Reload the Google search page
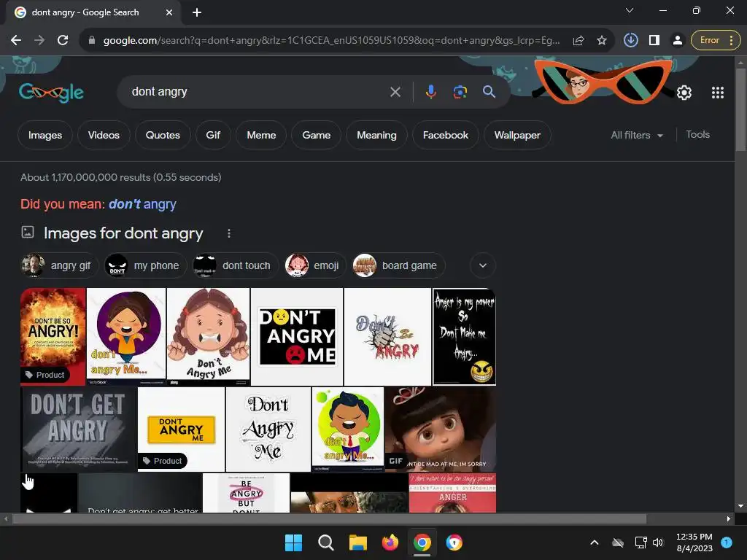 click(x=63, y=41)
